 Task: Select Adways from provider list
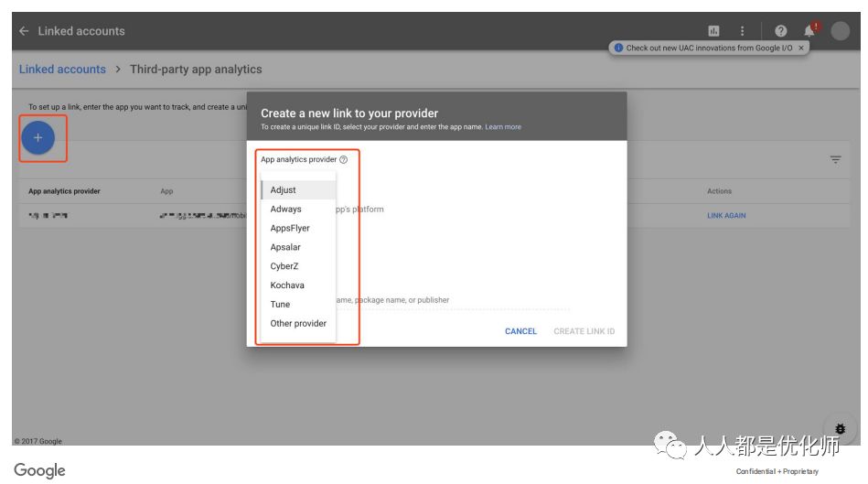[x=298, y=209]
